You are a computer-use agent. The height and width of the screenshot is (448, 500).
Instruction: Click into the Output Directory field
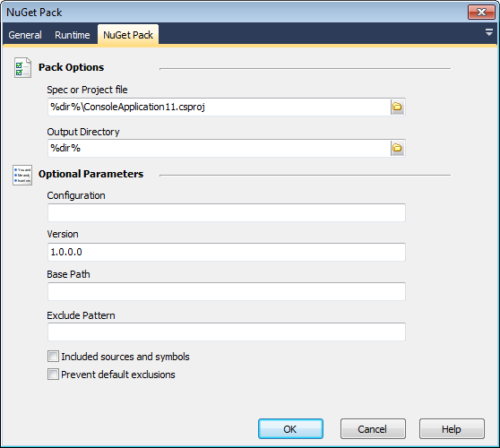pyautogui.click(x=220, y=148)
